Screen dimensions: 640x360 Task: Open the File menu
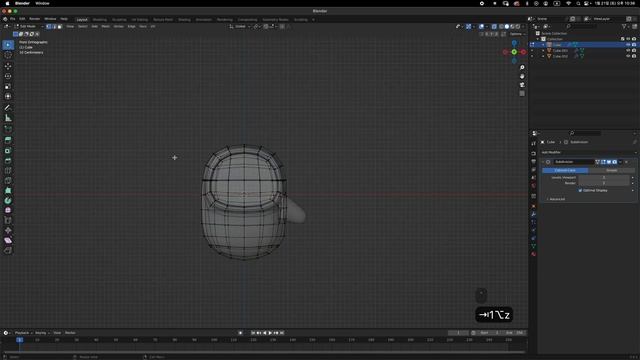click(x=13, y=19)
